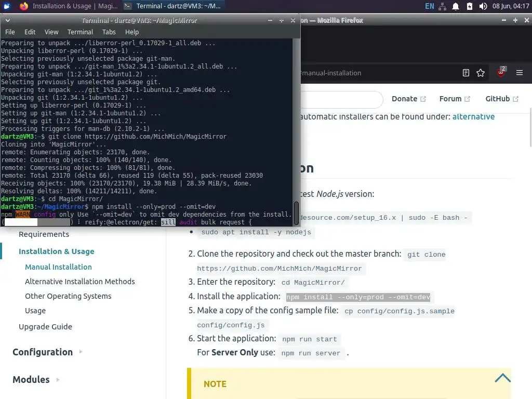532x399 pixels.
Task: Open the terminal View menu
Action: point(51,32)
